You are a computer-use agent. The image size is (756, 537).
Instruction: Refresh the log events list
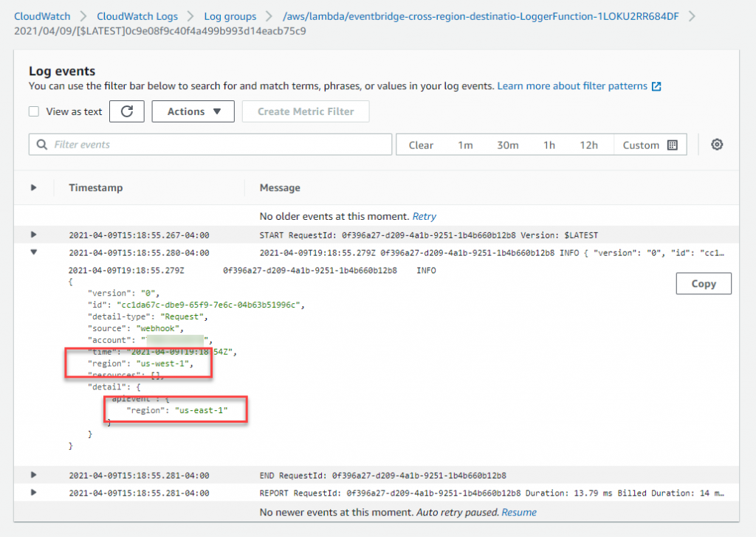[127, 111]
